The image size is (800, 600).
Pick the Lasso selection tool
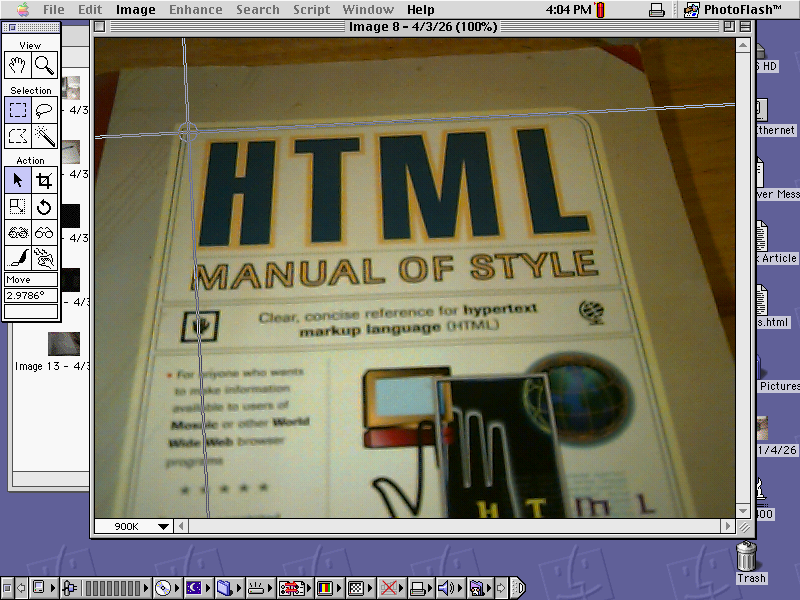click(x=44, y=110)
